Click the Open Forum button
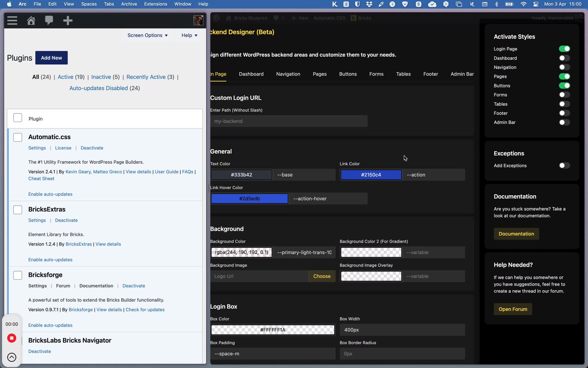The width and height of the screenshot is (588, 368). tap(513, 309)
